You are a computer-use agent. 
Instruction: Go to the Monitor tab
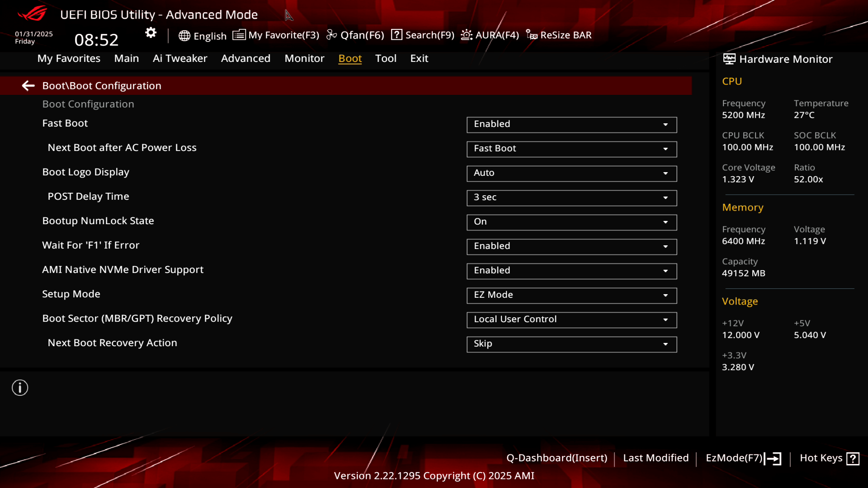pos(304,58)
